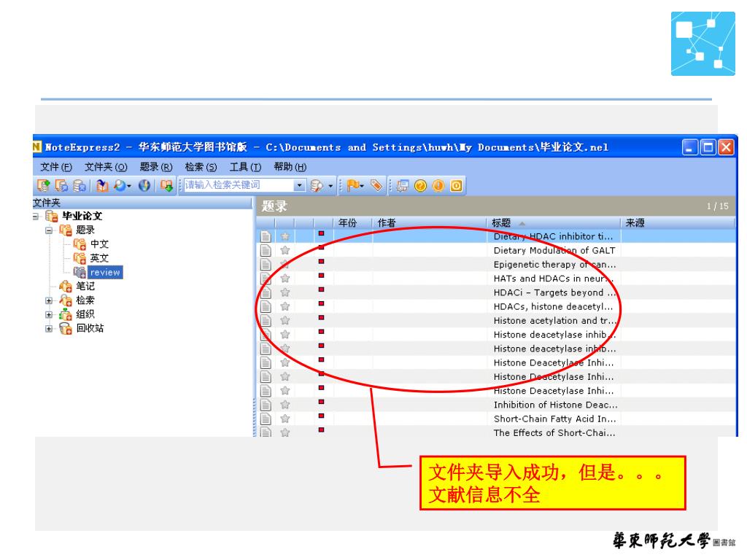Click red priority mark on Short-Chain Fatty Acid row

click(321, 416)
